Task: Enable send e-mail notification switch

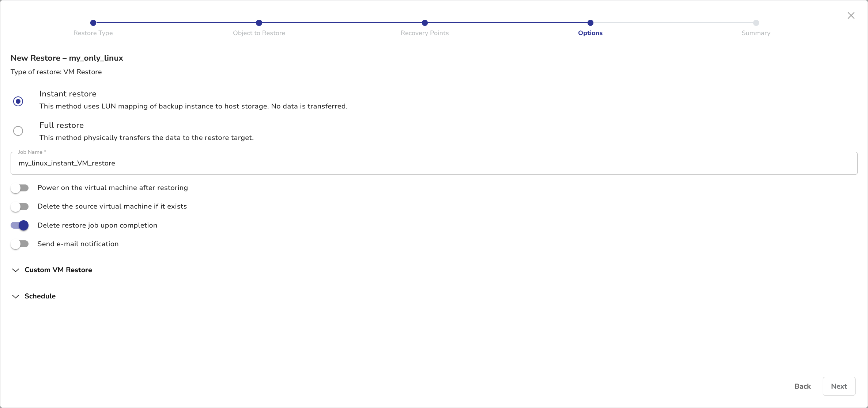Action: (x=20, y=244)
